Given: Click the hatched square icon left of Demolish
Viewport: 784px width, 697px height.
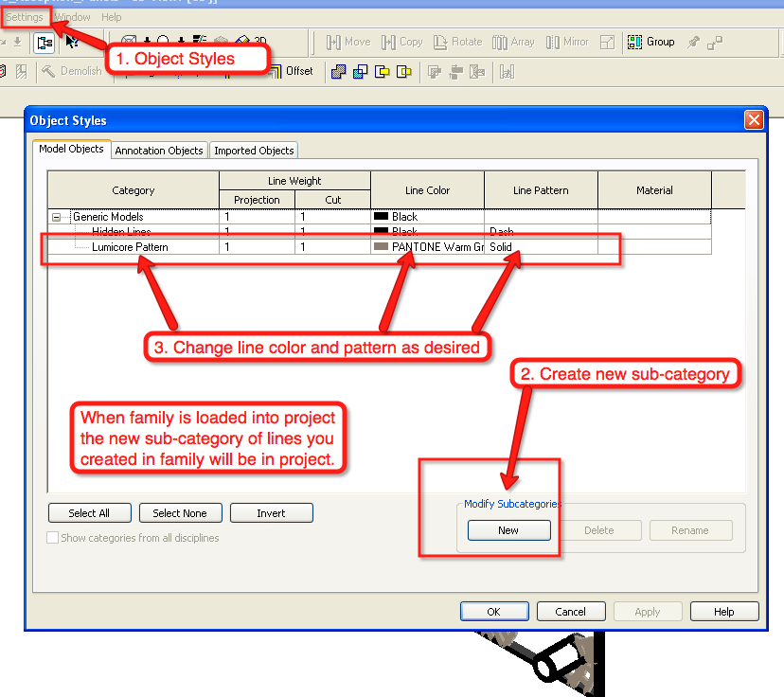Looking at the screenshot, I should [x=21, y=72].
